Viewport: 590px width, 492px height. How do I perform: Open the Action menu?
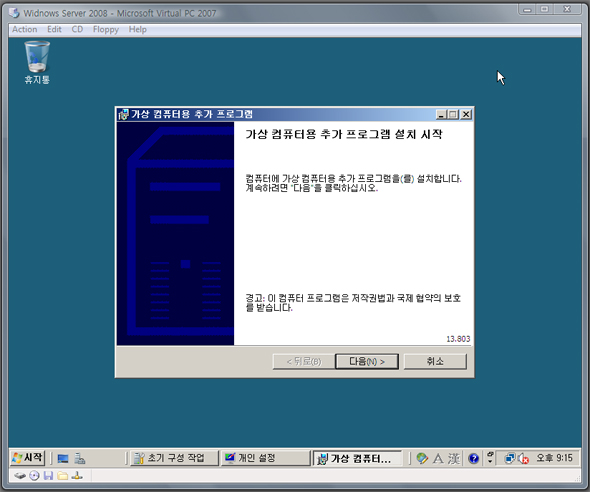[x=24, y=29]
